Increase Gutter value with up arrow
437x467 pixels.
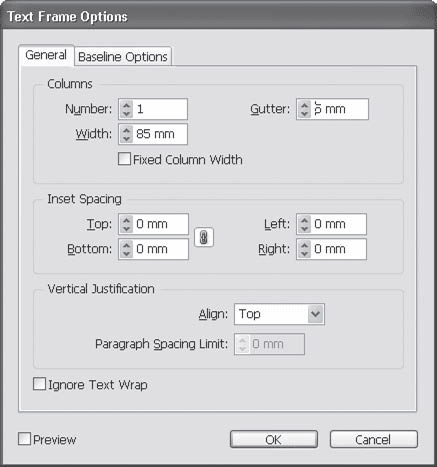click(x=304, y=105)
